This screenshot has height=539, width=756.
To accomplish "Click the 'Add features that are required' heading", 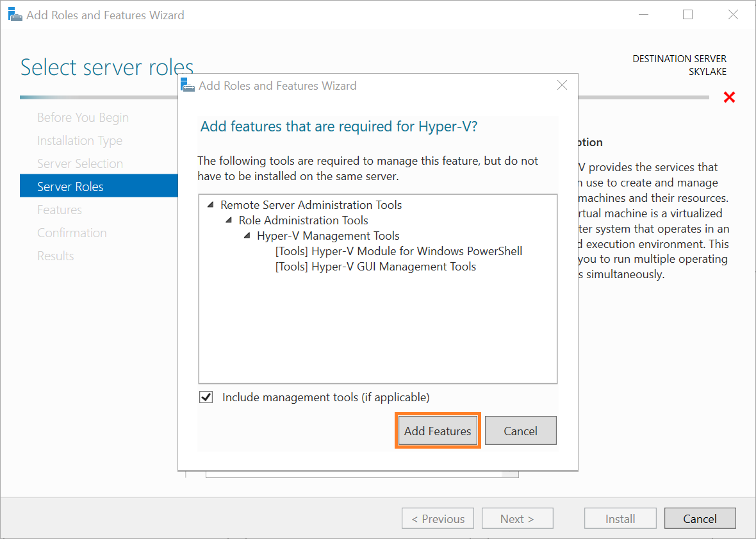I will 339,127.
